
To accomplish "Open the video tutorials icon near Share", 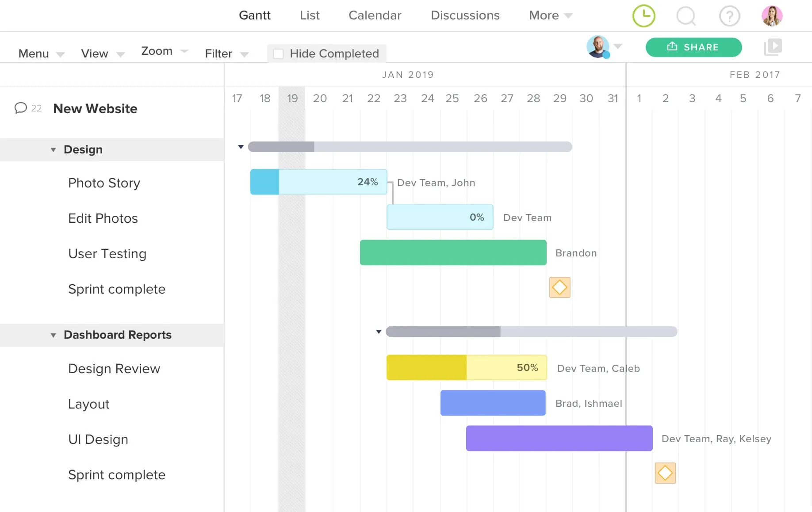I will click(x=773, y=47).
